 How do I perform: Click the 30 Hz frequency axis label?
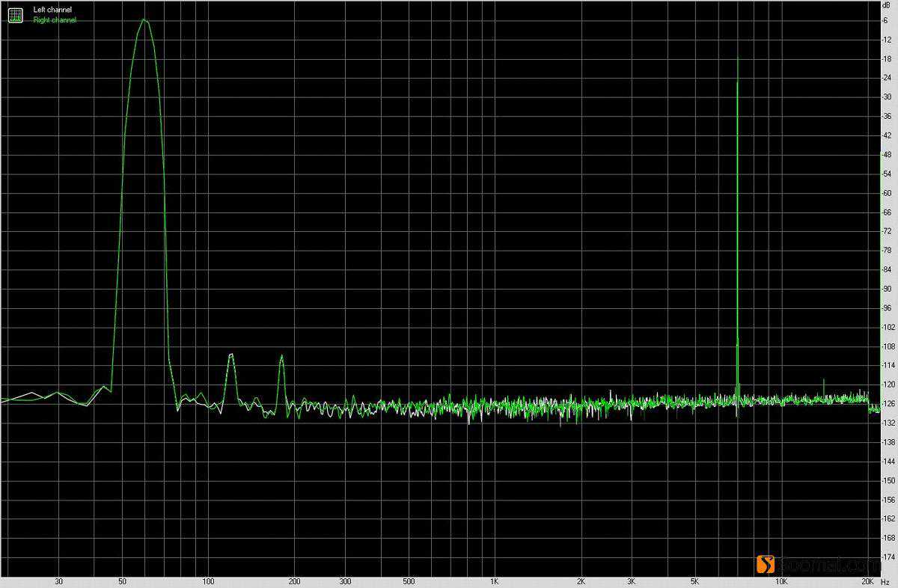point(58,581)
